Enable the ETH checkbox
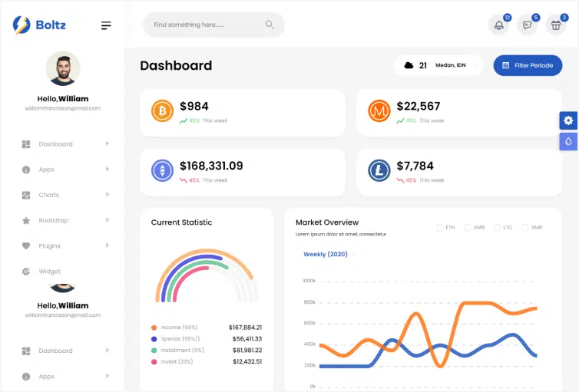Viewport: 579px width, 392px height. click(x=439, y=228)
